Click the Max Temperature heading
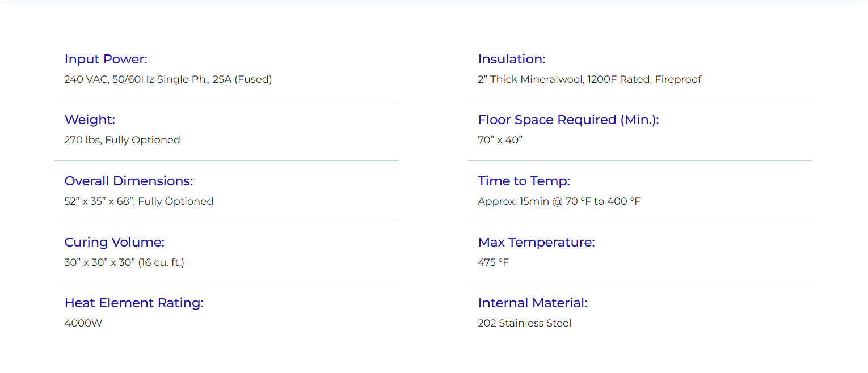 tap(536, 243)
